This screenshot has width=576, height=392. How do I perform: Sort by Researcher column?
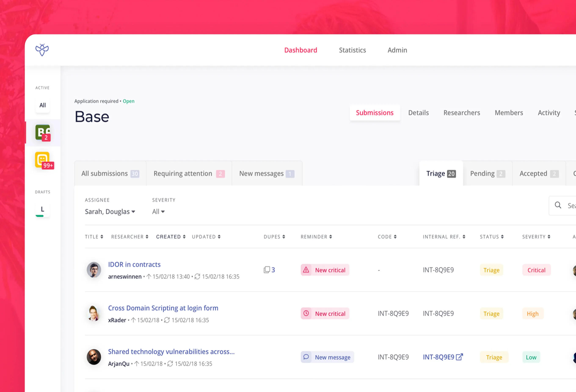pyautogui.click(x=130, y=237)
